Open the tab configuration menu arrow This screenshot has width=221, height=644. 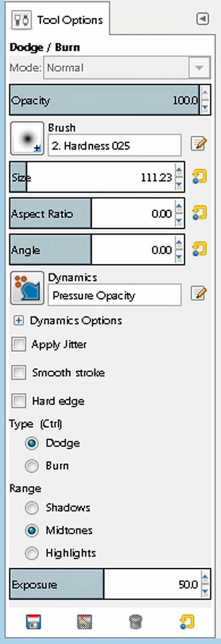pos(203,19)
